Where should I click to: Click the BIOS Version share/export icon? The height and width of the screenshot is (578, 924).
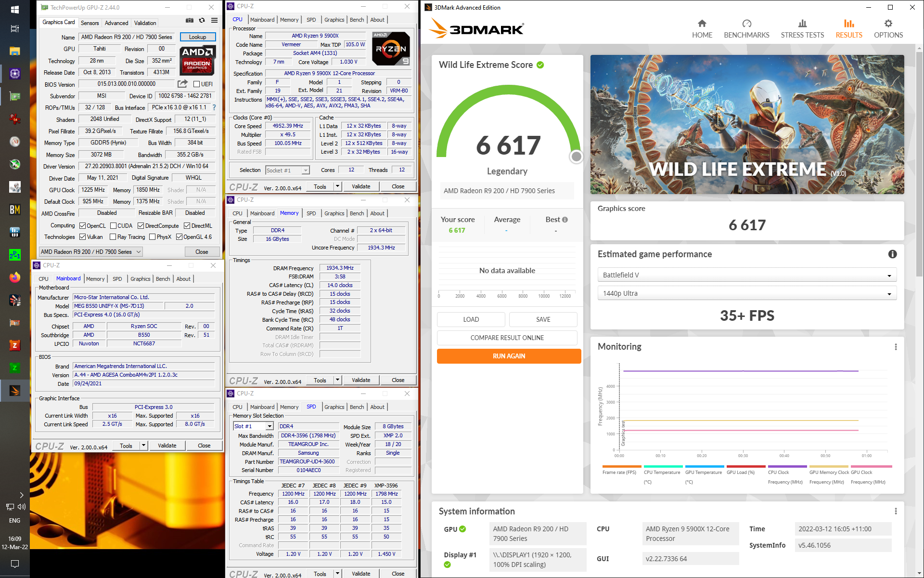(x=182, y=84)
